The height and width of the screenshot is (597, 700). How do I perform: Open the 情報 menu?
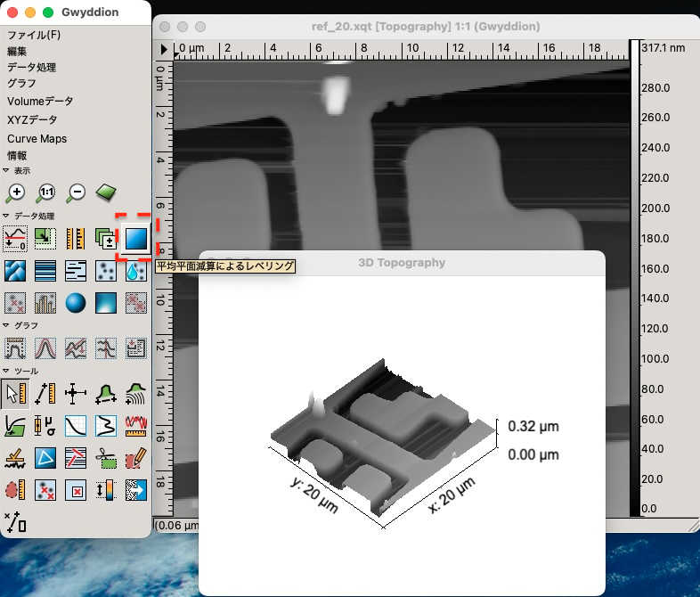click(17, 156)
